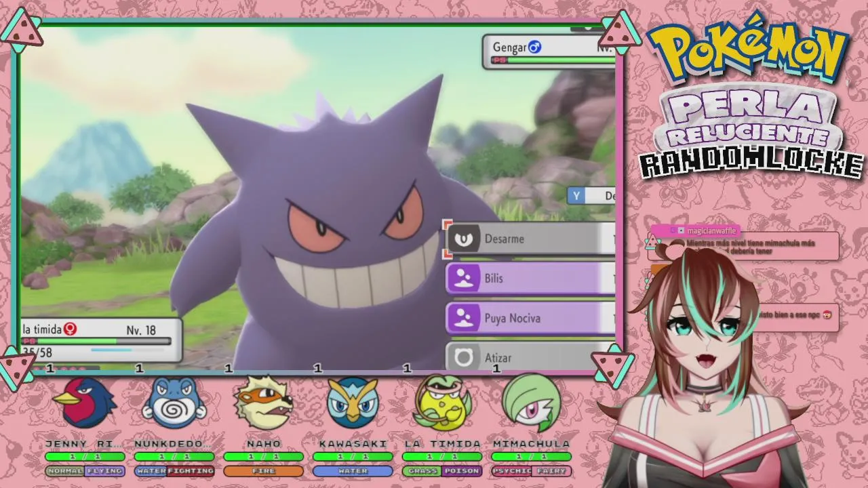Click the NAHO nickname
Image resolution: width=868 pixels, height=488 pixels.
264,444
